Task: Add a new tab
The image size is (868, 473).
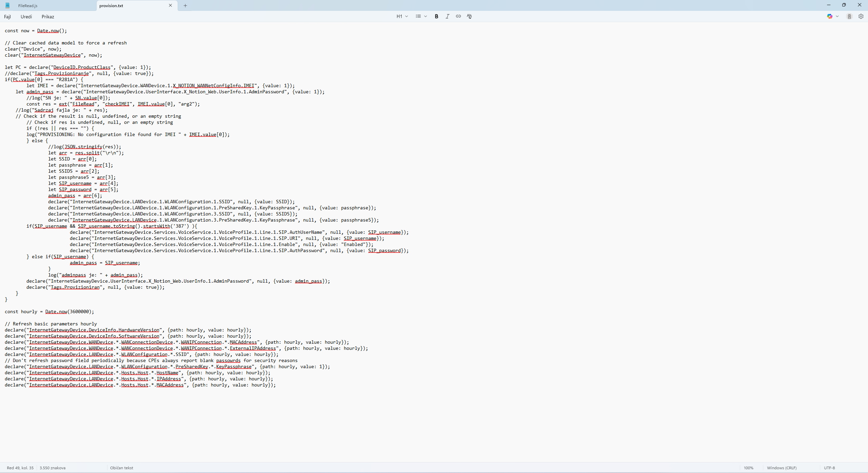Action: [x=185, y=5]
